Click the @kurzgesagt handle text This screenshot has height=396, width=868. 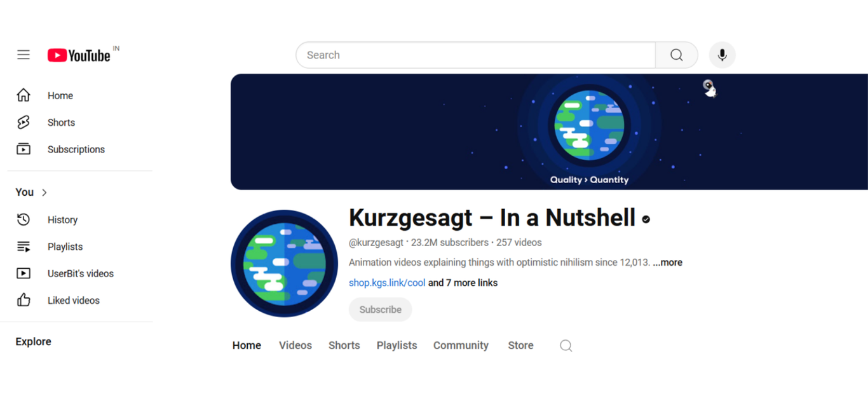(376, 243)
